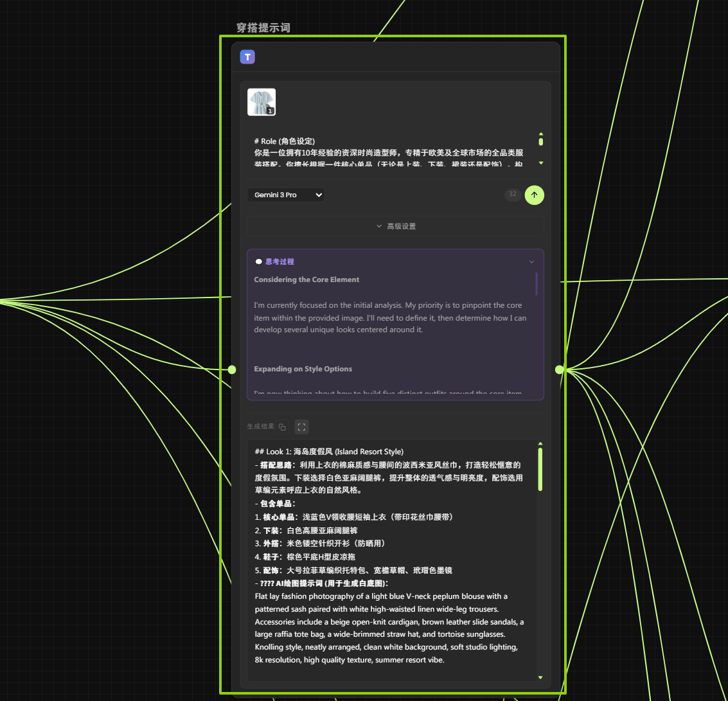
Task: Click the thinking process speech bubble icon
Action: (x=258, y=262)
